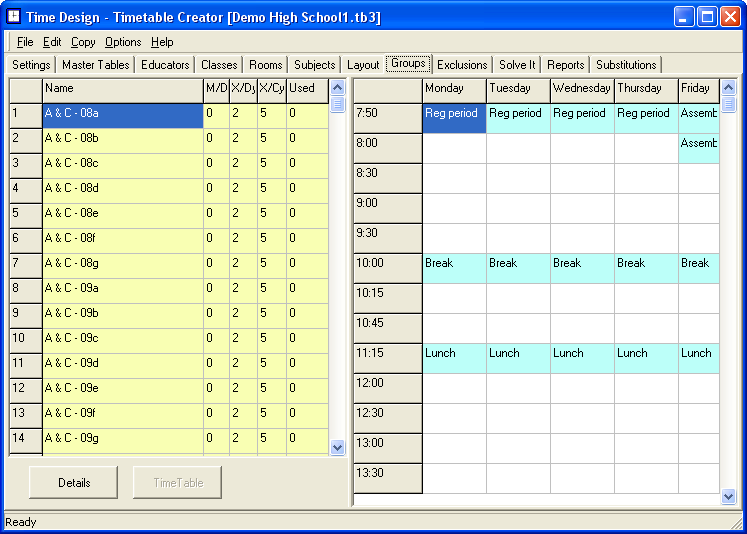Open the Options menu
Viewport: 747px width, 534px height.
[x=123, y=42]
